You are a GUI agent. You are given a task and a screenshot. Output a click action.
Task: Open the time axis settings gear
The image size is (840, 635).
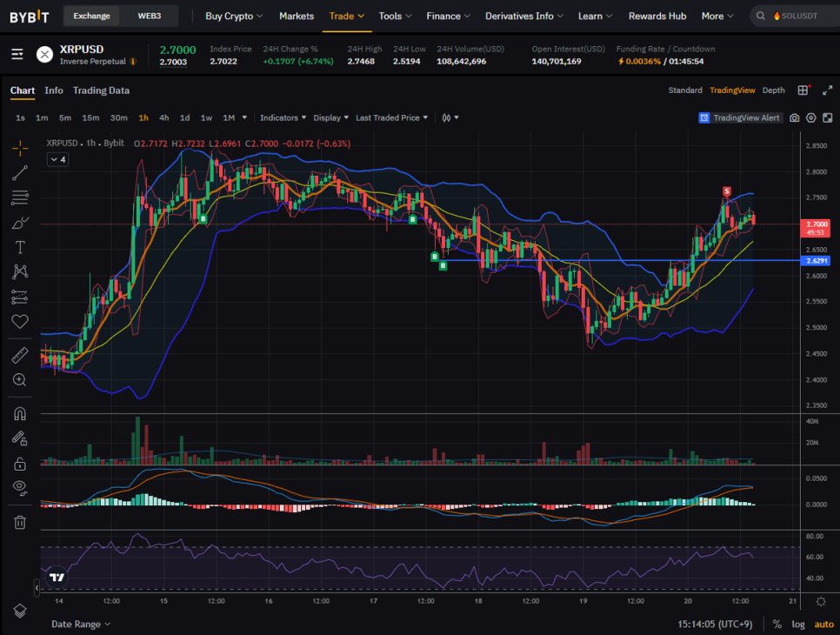coord(820,601)
